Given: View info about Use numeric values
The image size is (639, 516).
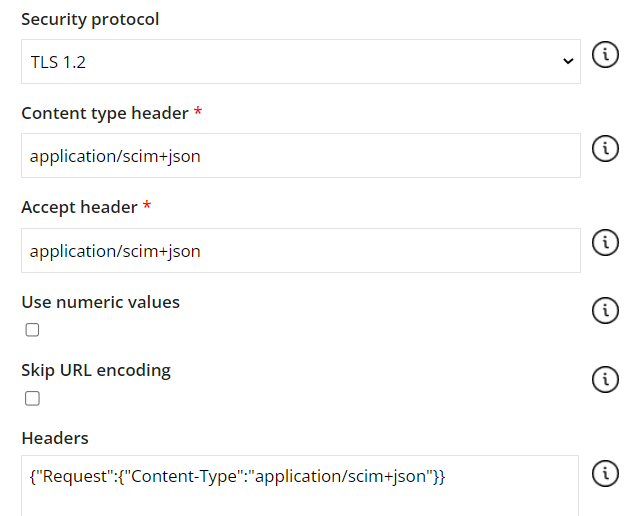Looking at the screenshot, I should (605, 311).
